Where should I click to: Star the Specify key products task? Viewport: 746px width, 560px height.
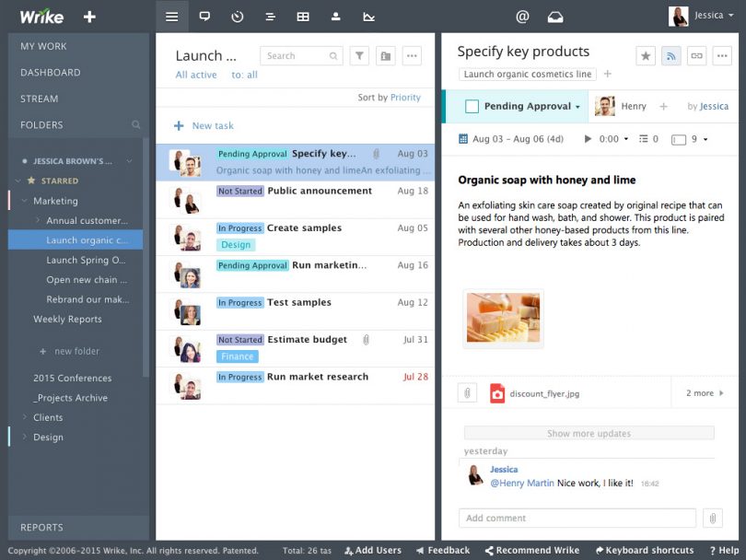[x=645, y=55]
